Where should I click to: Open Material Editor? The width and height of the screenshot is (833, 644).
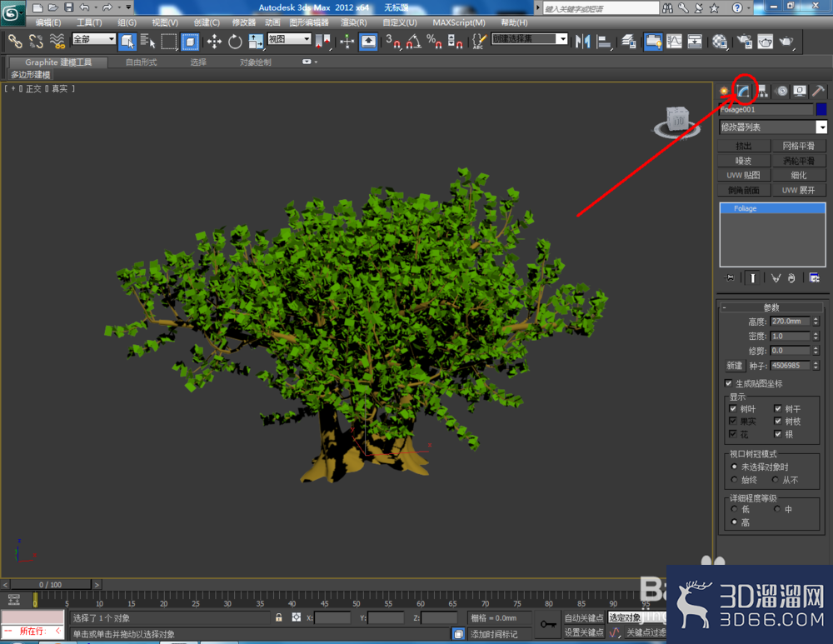point(720,41)
